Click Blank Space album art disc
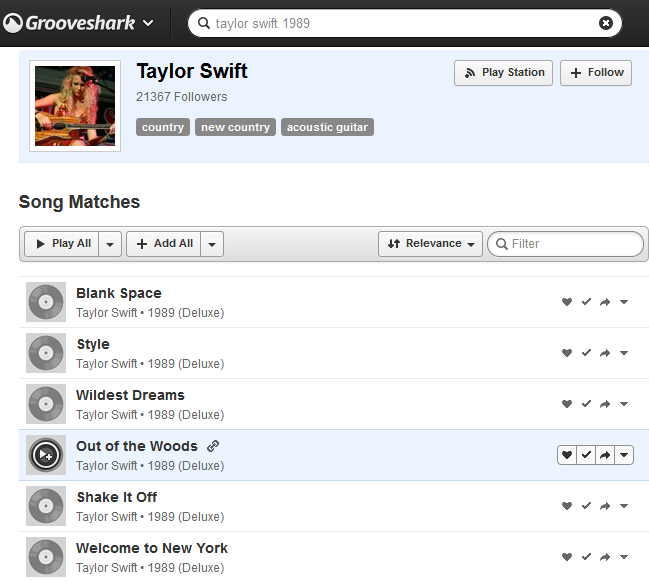The height and width of the screenshot is (582, 649). (x=46, y=302)
